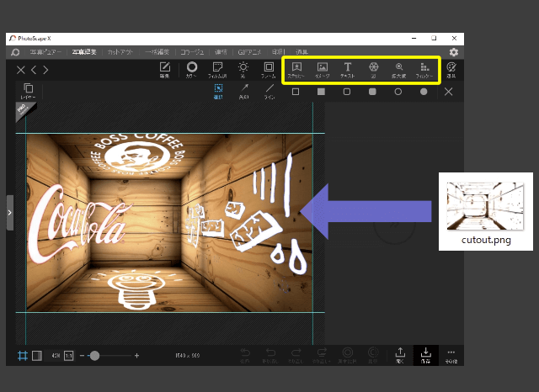Open the More (その他) options menu
The height and width of the screenshot is (392, 539).
[x=451, y=355]
